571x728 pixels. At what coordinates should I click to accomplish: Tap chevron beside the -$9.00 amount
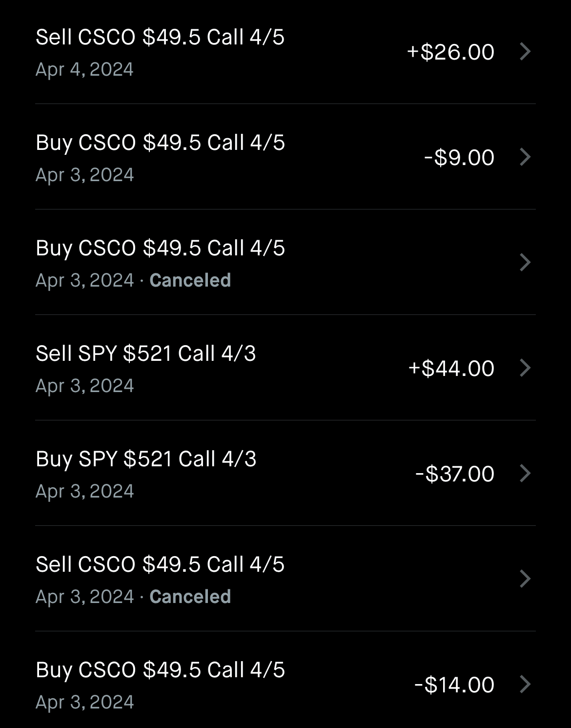point(525,157)
